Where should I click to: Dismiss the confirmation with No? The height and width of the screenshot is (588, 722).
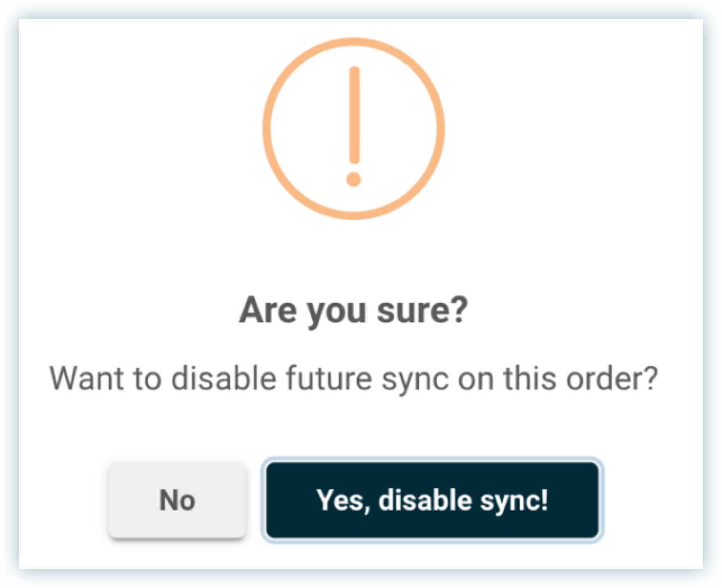(177, 500)
